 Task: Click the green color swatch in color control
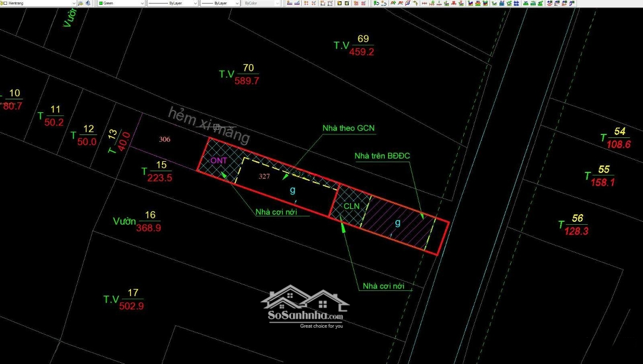(x=100, y=3)
